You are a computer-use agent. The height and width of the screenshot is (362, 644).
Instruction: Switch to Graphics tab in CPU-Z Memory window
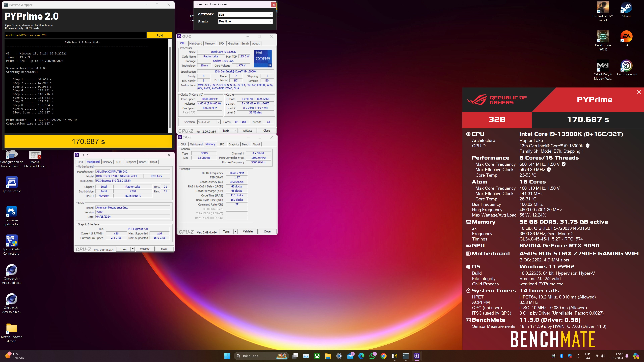pos(234,144)
